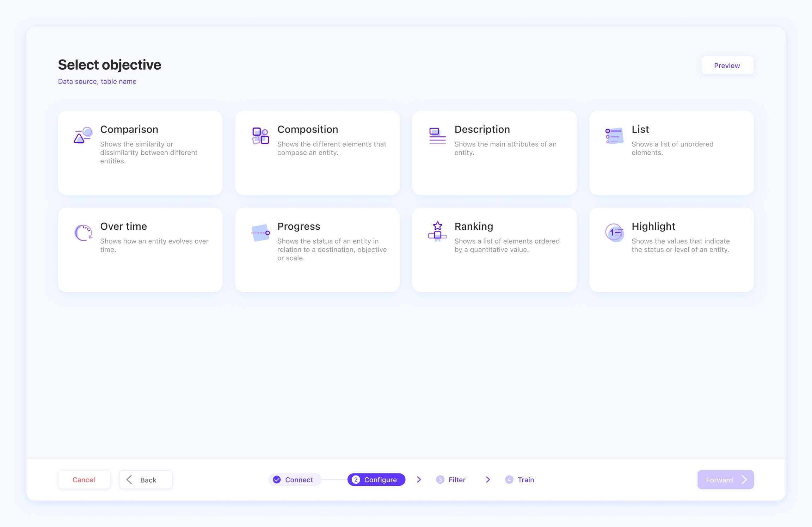Jump to the Filter step label
This screenshot has width=812, height=527.
[457, 479]
